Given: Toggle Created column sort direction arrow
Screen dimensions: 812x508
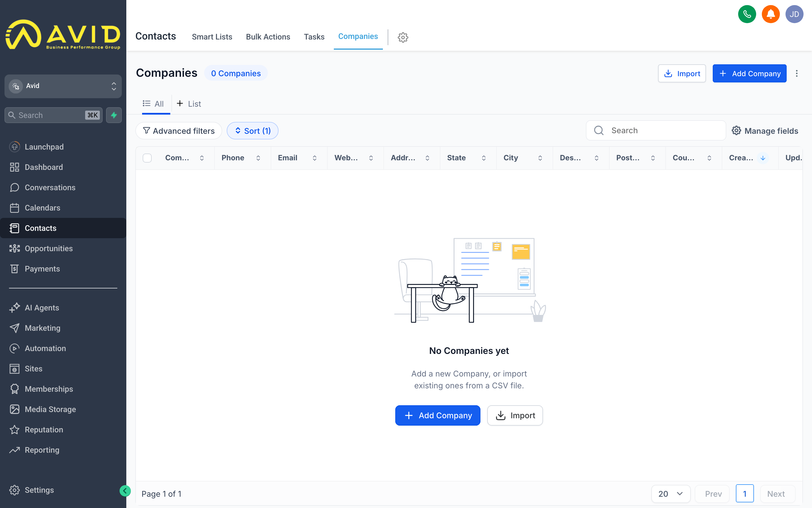Looking at the screenshot, I should (x=763, y=158).
